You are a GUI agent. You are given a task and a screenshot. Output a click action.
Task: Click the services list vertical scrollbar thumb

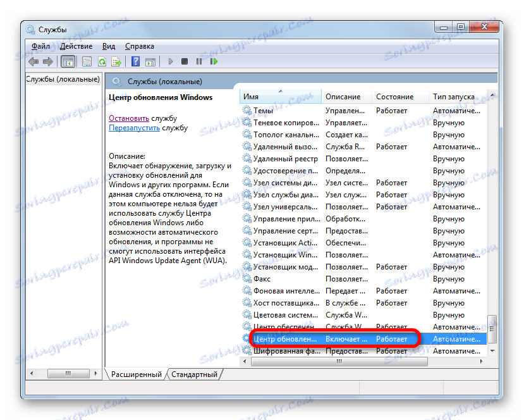pos(492,329)
